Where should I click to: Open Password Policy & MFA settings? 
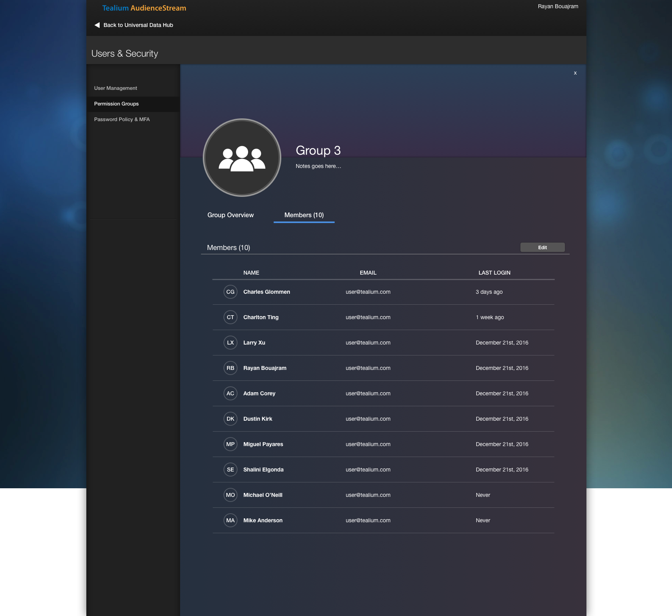(x=122, y=119)
